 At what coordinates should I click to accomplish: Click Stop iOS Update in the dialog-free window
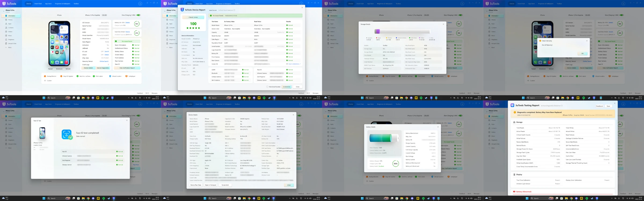point(67,76)
